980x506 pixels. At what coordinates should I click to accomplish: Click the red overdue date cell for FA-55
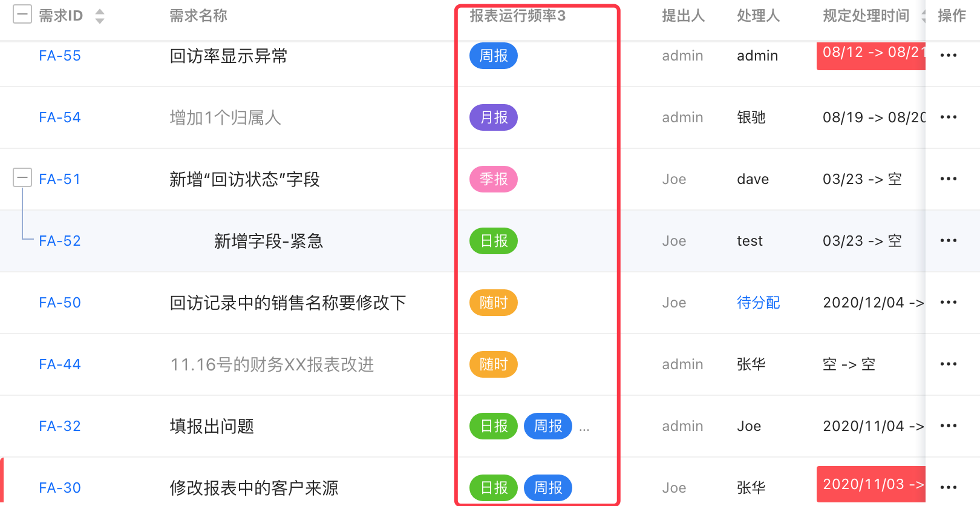pyautogui.click(x=871, y=56)
